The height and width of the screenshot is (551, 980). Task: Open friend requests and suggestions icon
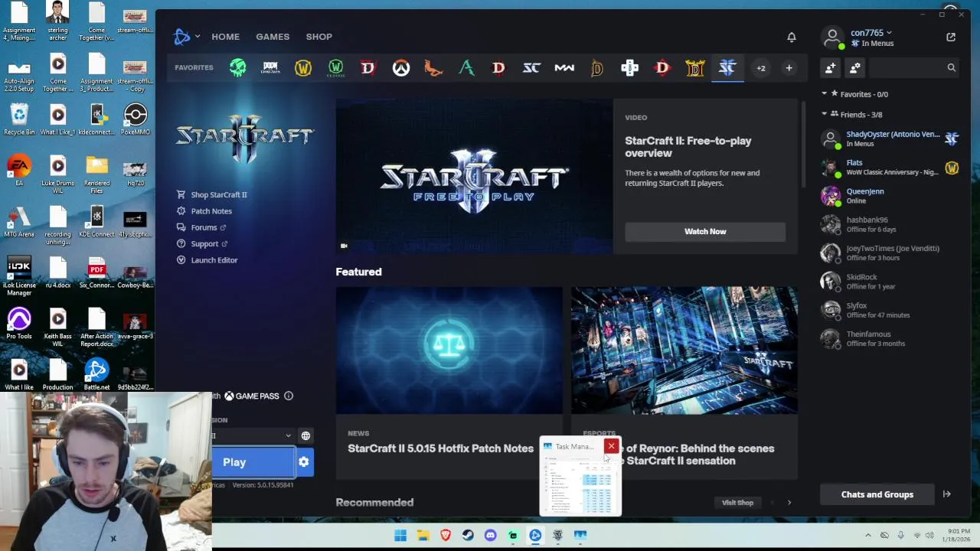pyautogui.click(x=855, y=68)
